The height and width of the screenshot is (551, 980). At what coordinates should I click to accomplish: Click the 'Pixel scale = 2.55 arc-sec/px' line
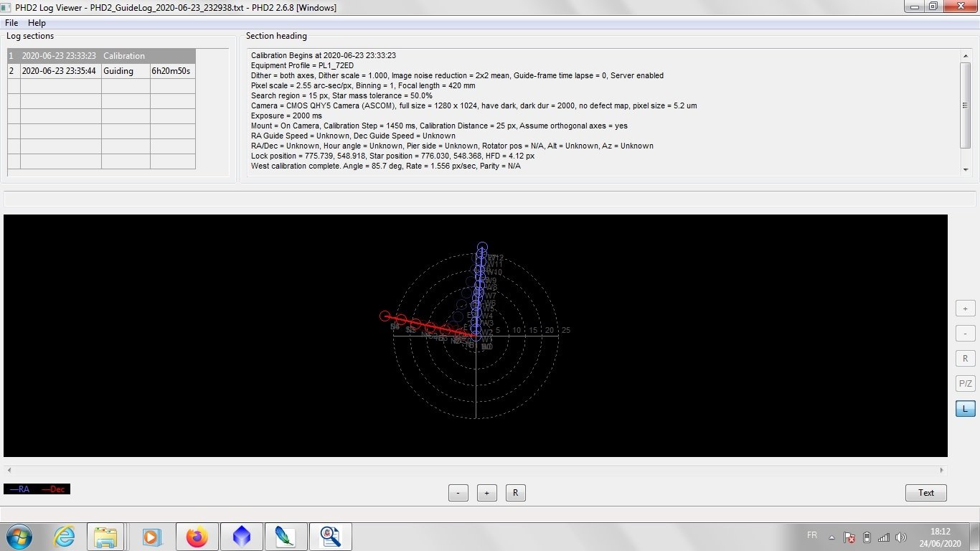point(363,85)
